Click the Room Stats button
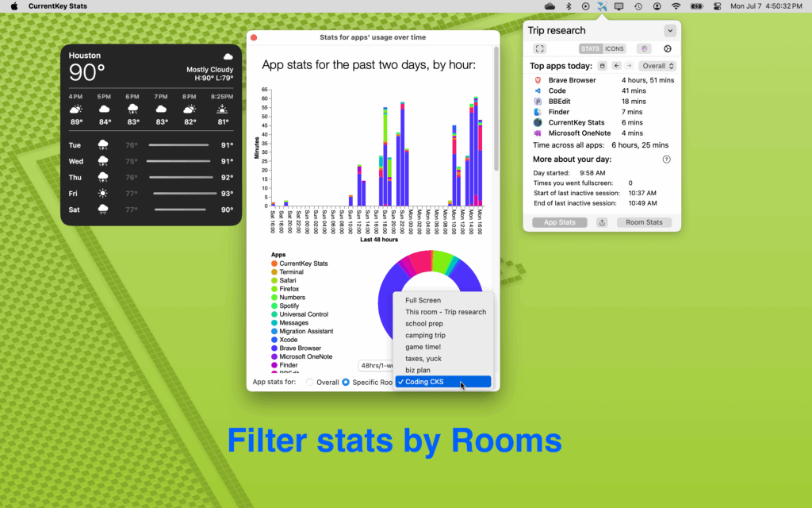The height and width of the screenshot is (508, 812). pos(644,222)
